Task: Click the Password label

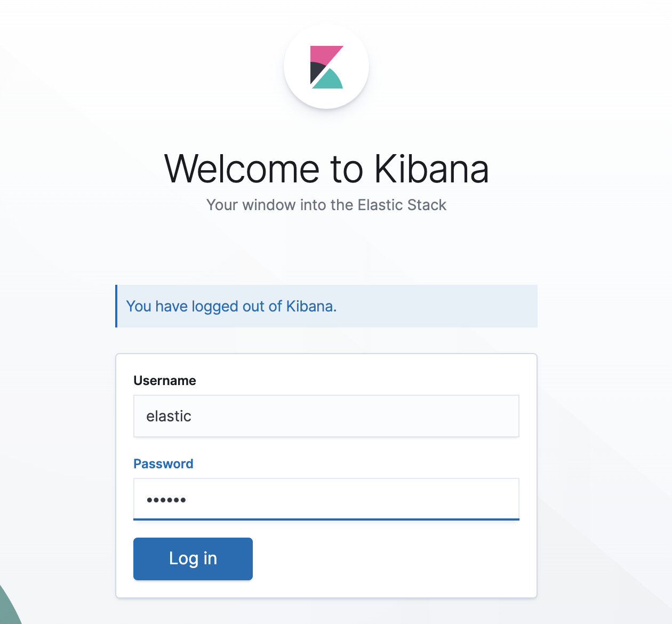Action: [163, 464]
